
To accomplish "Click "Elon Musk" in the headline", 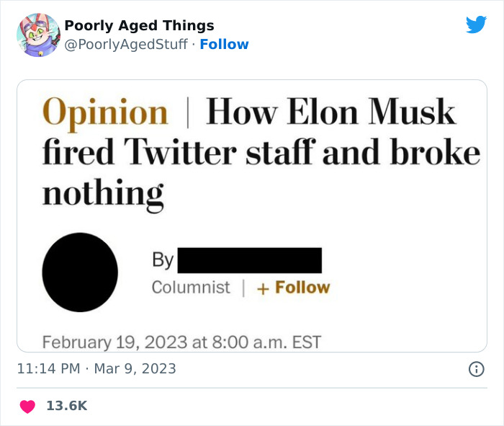I will [371, 112].
